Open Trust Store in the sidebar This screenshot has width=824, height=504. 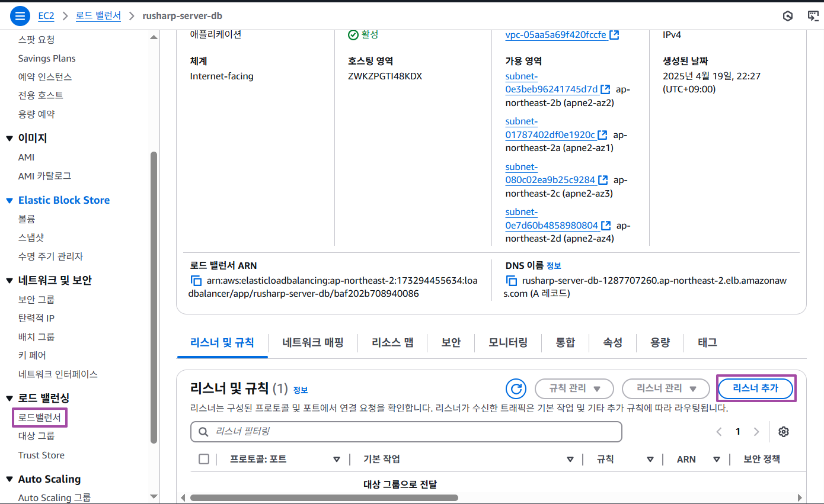coord(41,455)
